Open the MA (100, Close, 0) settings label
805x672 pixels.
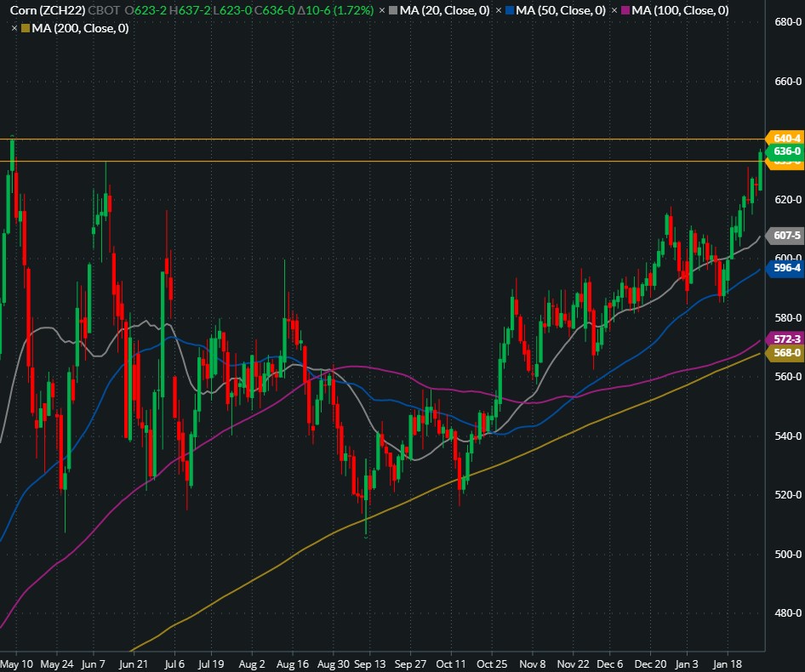coord(682,11)
